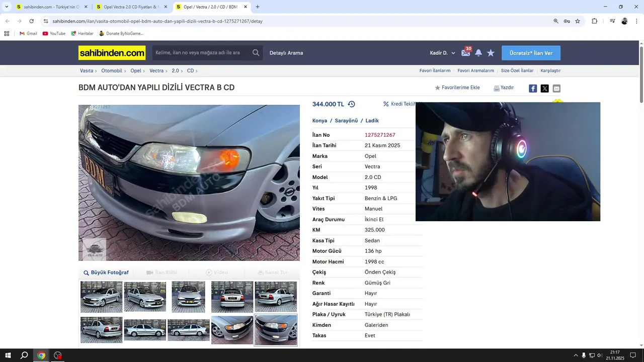Screen dimensions: 644x362
Task: Open Favori İlanlarım link
Action: coord(435,71)
